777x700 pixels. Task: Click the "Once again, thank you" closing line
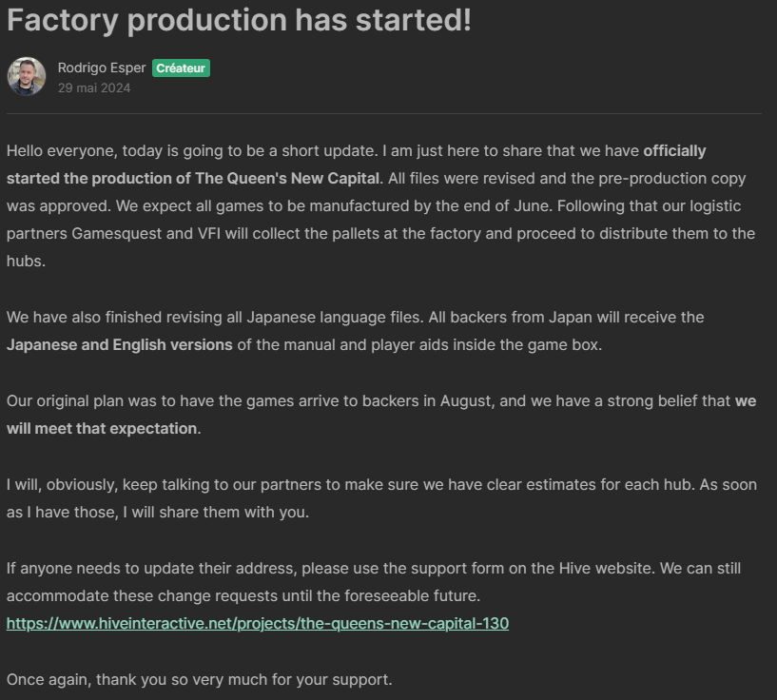click(x=199, y=680)
